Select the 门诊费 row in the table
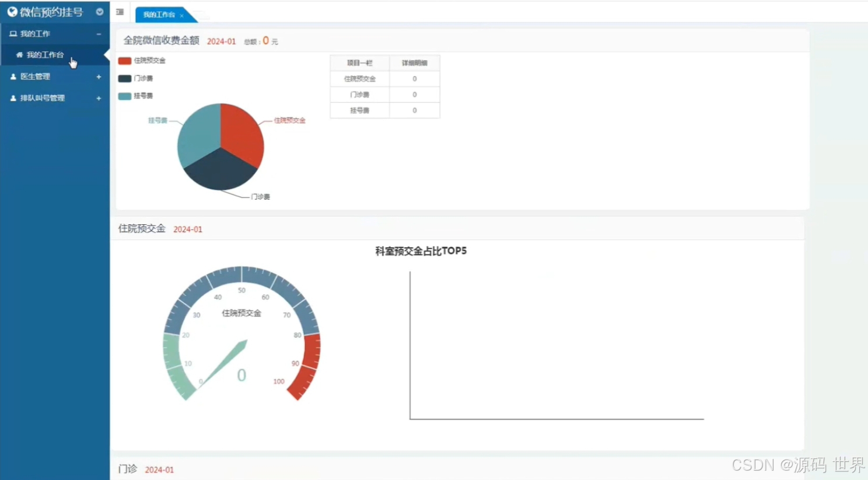 [x=385, y=95]
